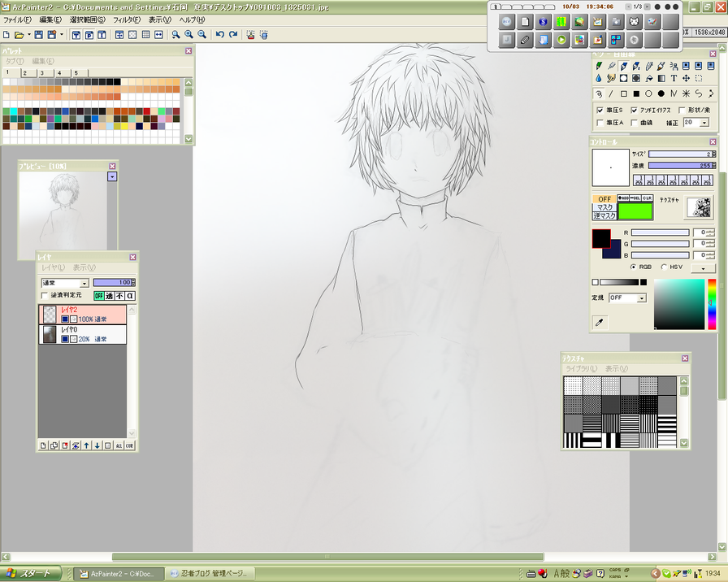Move layer down with down arrow
Screen dimensions: 728x582
pos(97,445)
